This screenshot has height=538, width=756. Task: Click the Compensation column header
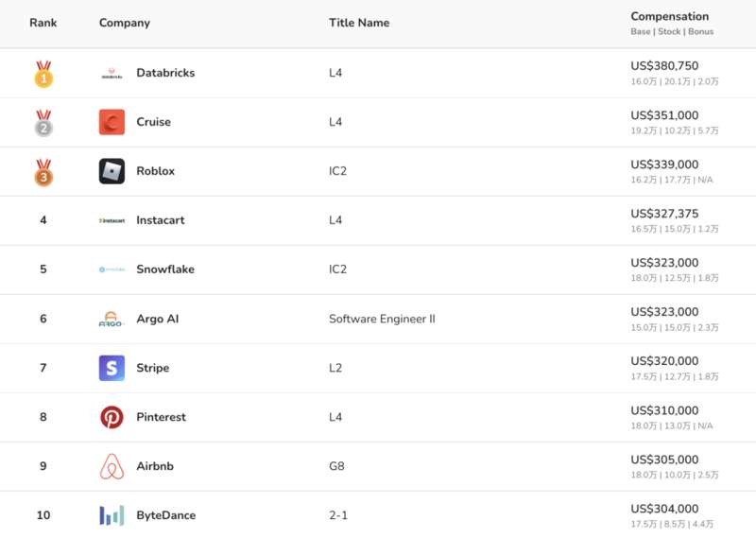coord(670,16)
